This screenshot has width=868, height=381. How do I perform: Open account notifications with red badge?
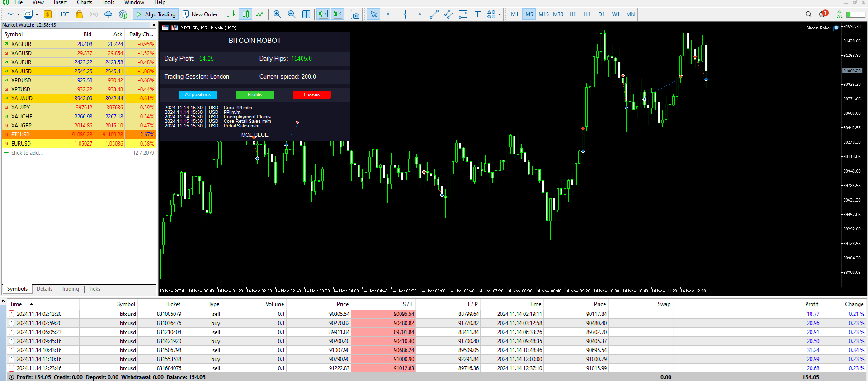(x=823, y=14)
